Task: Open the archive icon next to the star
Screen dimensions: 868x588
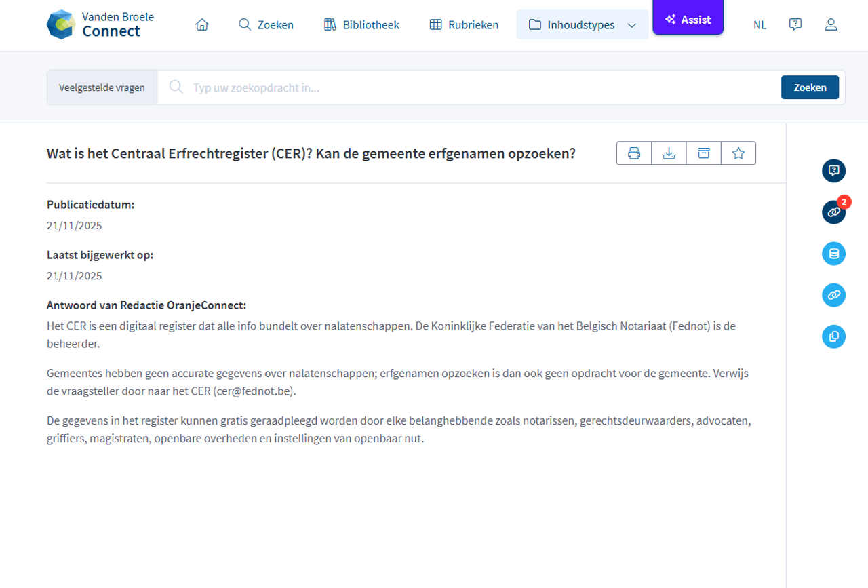Action: (x=703, y=153)
